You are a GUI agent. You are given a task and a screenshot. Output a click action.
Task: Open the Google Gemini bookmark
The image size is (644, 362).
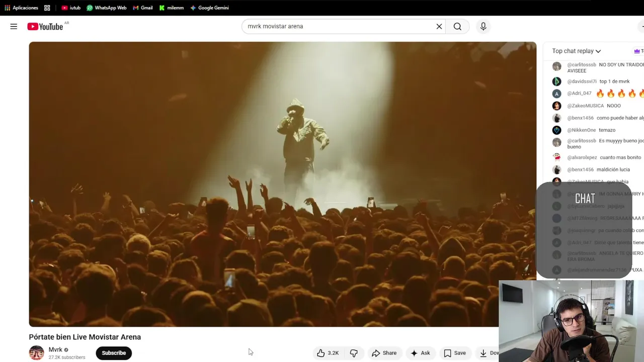(209, 8)
